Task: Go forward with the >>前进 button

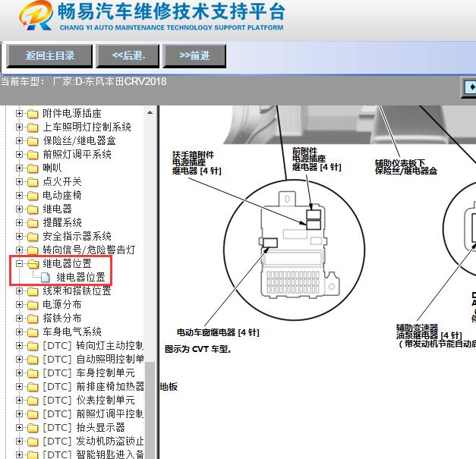Action: pos(194,55)
